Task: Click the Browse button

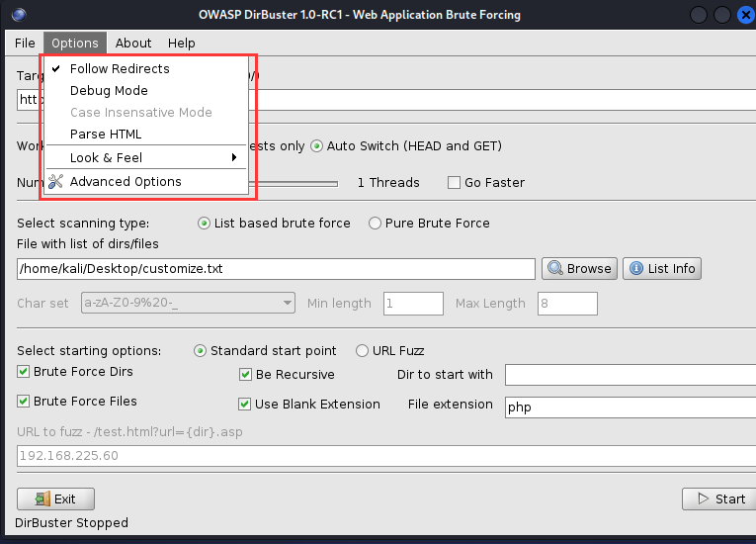Action: [x=579, y=268]
